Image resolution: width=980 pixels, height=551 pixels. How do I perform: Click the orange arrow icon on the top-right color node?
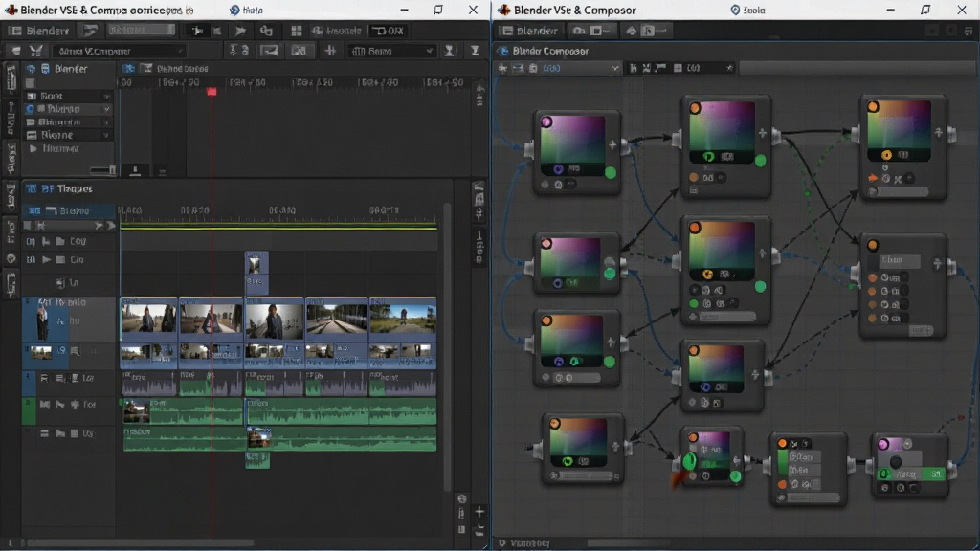tap(873, 179)
